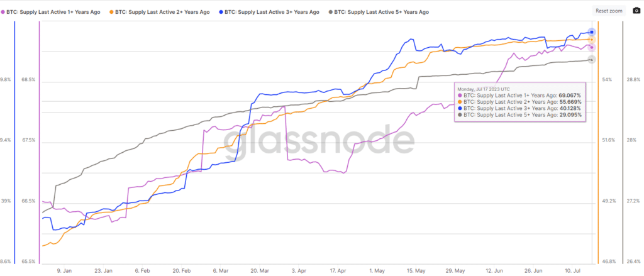
Task: Click the purple circle marker at line end
Action: tap(591, 47)
